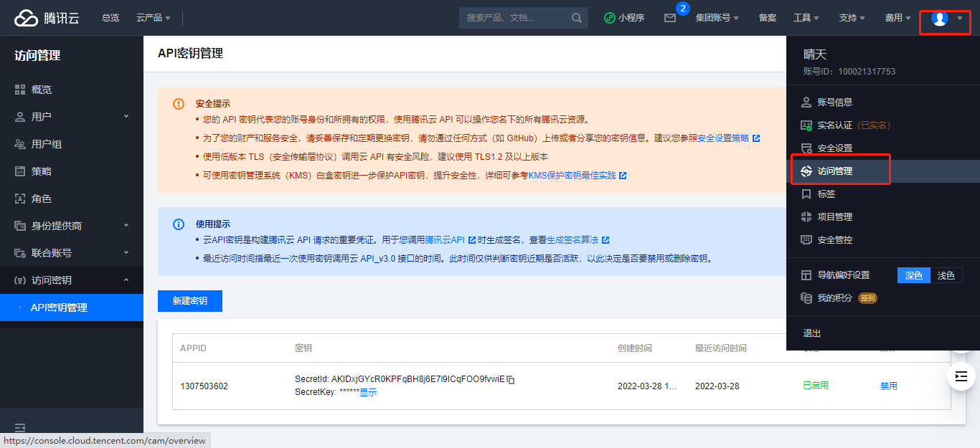980x448 pixels.
Task: Click the user avatar icon
Action: click(x=939, y=19)
